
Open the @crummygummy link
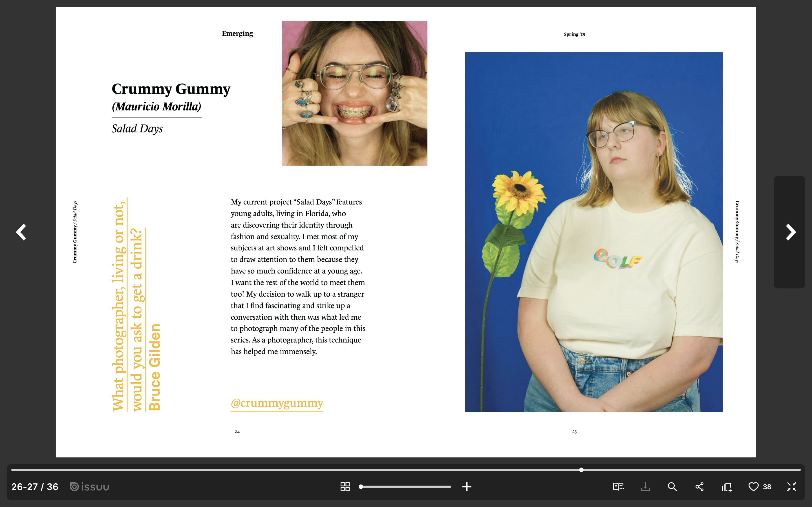(x=277, y=403)
